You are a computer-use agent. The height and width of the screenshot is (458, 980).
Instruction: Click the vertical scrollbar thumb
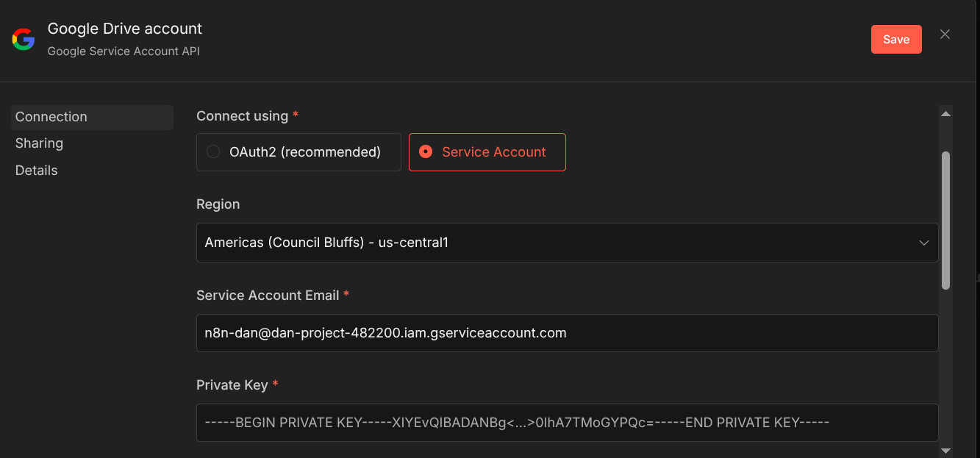tap(946, 219)
